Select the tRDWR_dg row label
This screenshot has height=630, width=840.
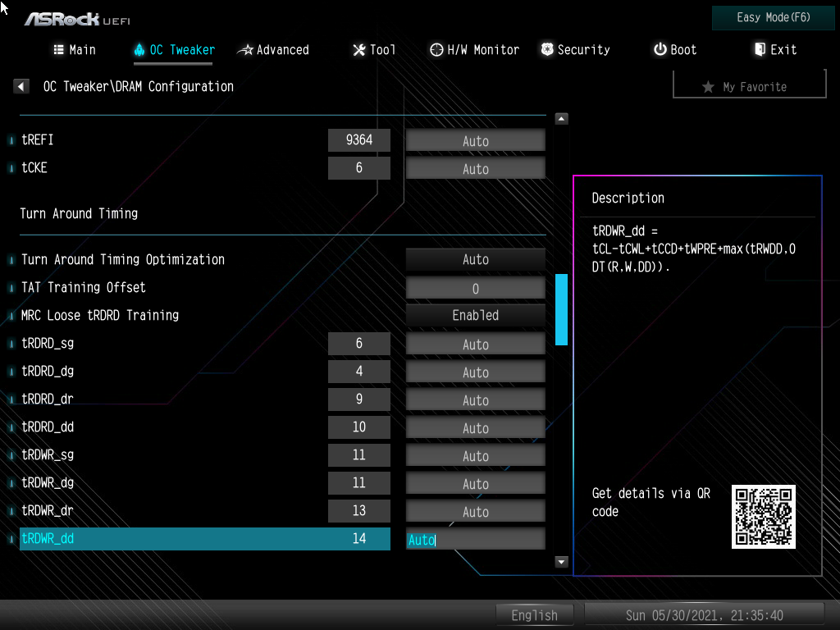(47, 482)
